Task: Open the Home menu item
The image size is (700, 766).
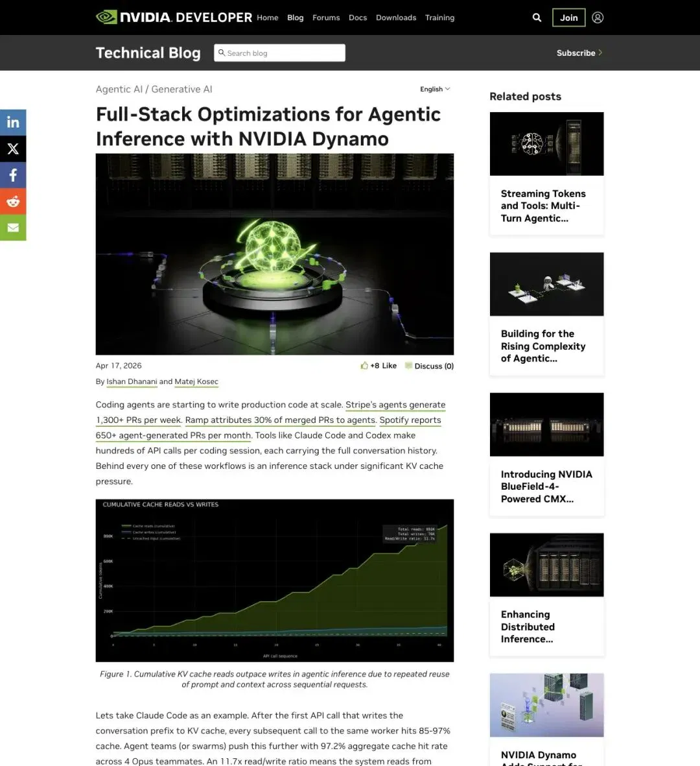Action: coord(268,18)
